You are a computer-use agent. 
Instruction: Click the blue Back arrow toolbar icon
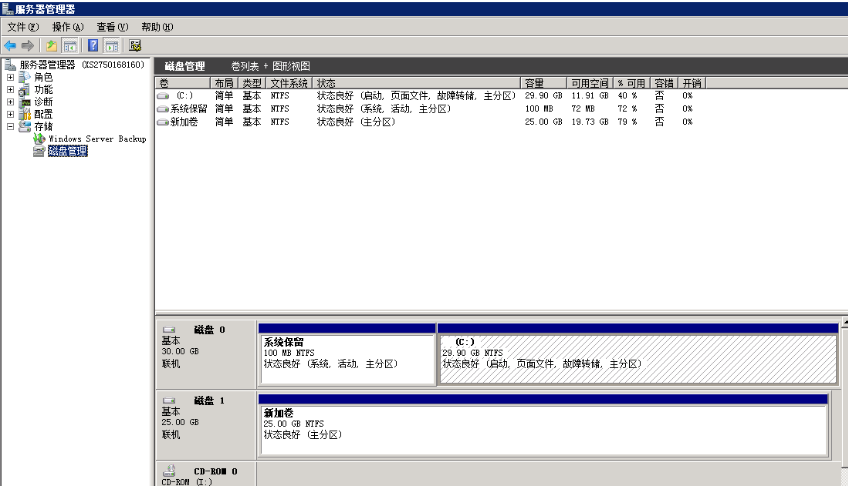(x=10, y=46)
